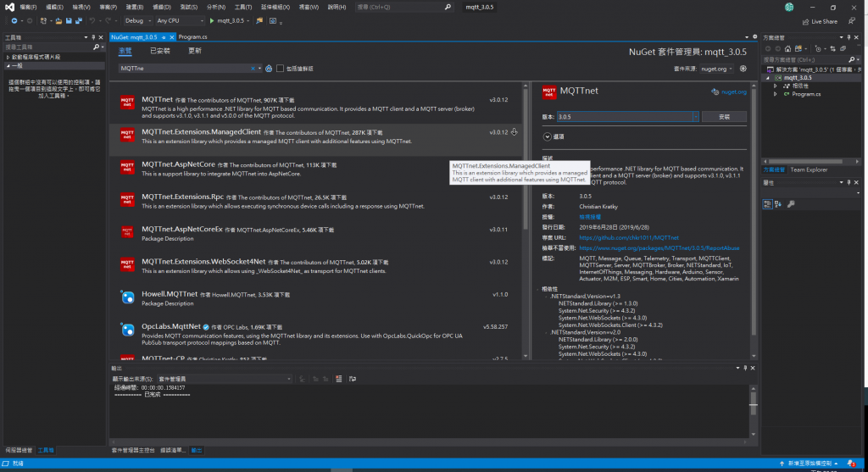Click the Install button for MQTTnet
Screen dimensions: 868x472
pos(724,117)
